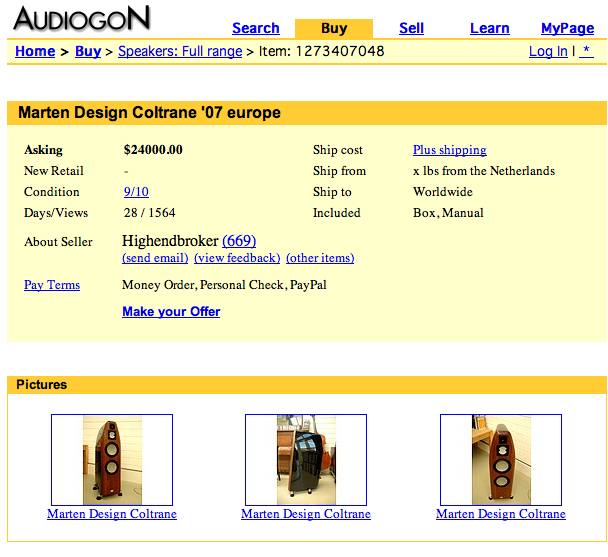Click the Worldwide ship to value

pos(443,192)
